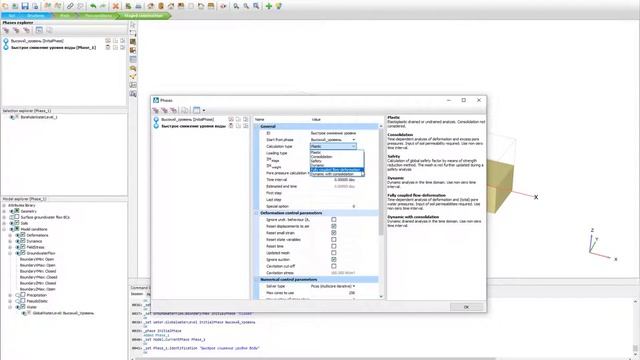This screenshot has width=640, height=360.
Task: Click the first phase icon in Phases explorer toolbar
Action: (6, 30)
